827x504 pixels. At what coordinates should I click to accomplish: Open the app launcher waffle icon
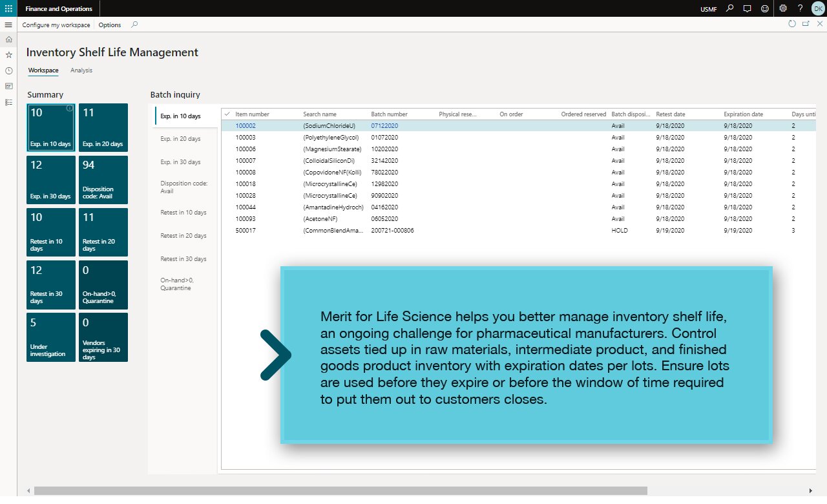coord(8,8)
